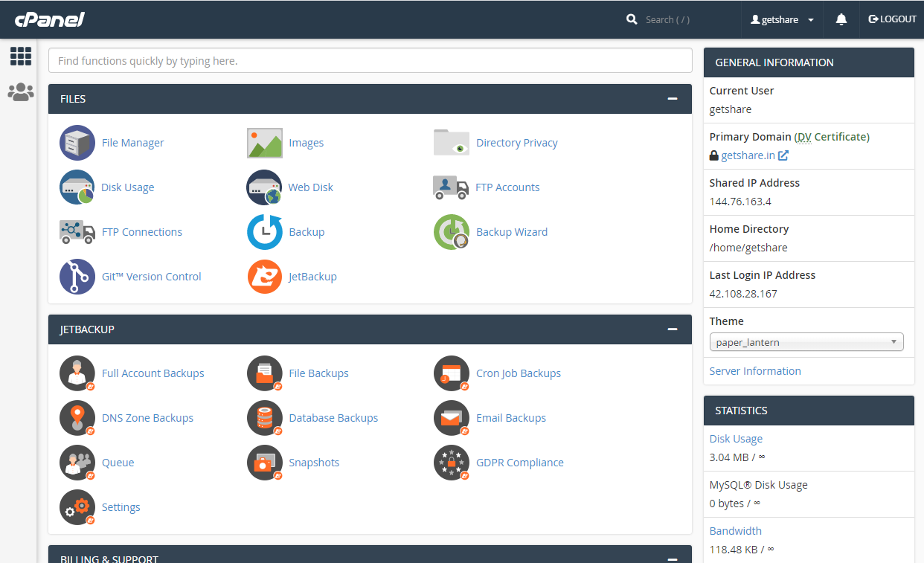The image size is (924, 563).
Task: Open the Theme selection dropdown
Action: click(806, 341)
